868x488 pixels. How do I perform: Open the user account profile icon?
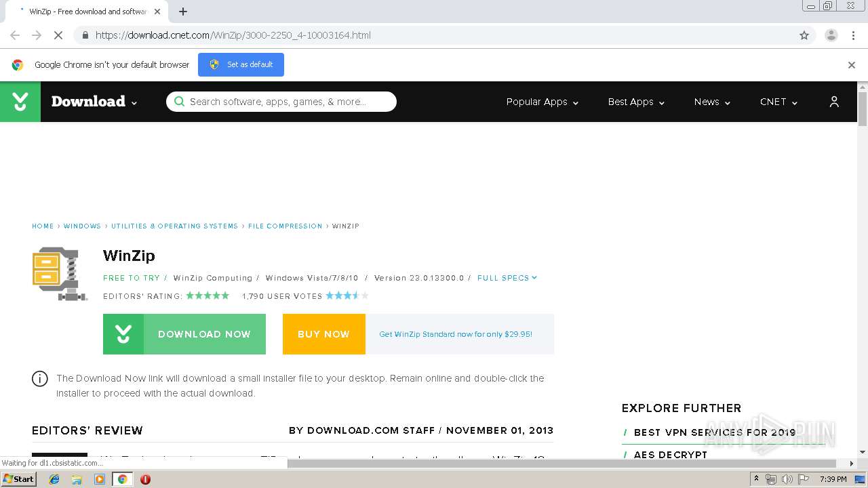click(x=834, y=102)
